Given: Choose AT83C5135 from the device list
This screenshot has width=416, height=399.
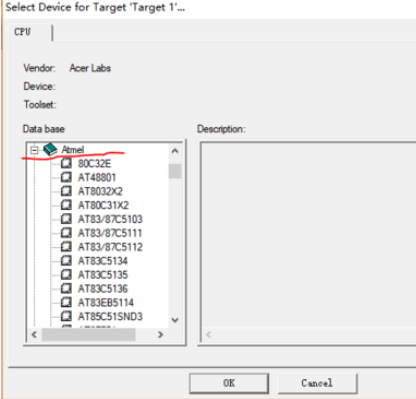Looking at the screenshot, I should (103, 275).
